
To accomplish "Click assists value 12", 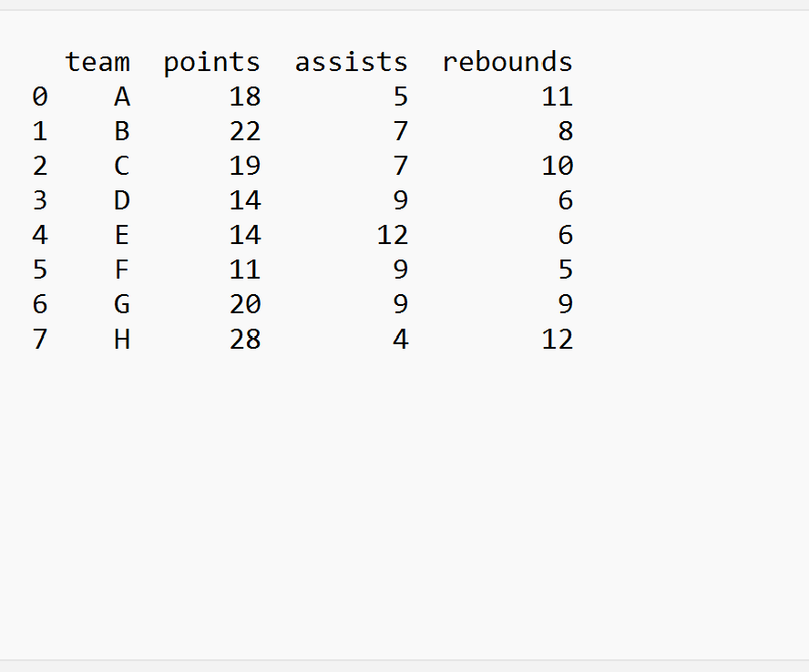I will 393,235.
